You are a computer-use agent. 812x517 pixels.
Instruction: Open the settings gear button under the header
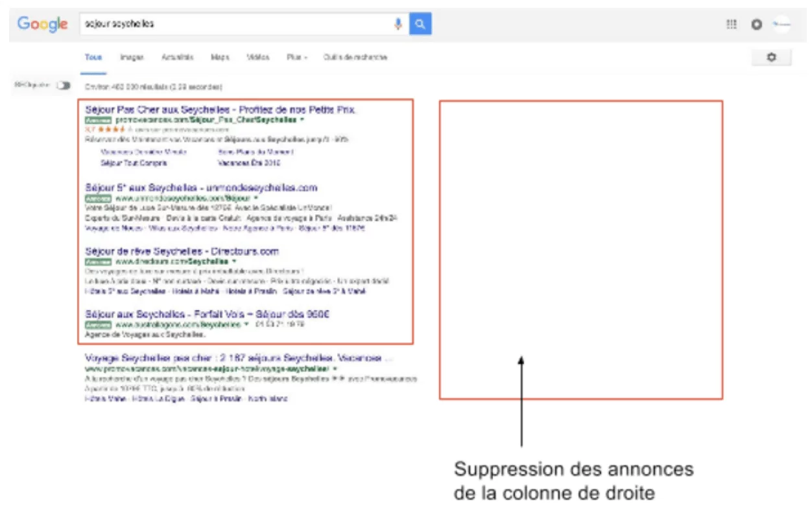click(771, 57)
